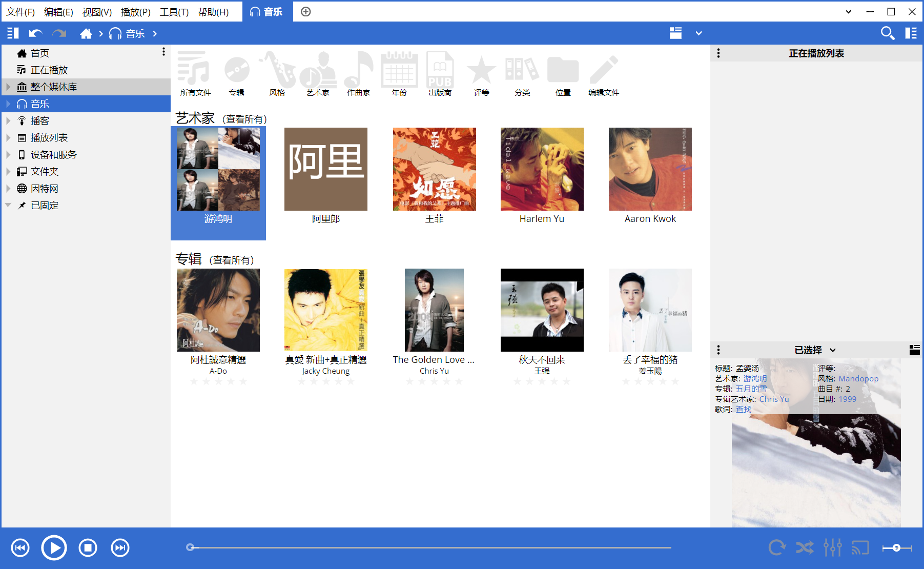Go to home via breadcrumb house icon
The height and width of the screenshot is (569, 924).
point(86,33)
